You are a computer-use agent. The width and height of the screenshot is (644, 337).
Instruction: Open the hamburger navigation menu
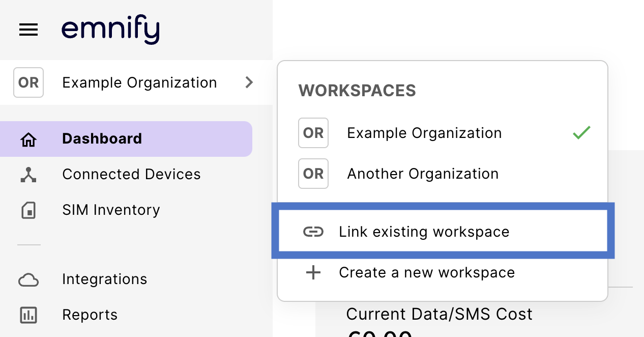tap(28, 31)
